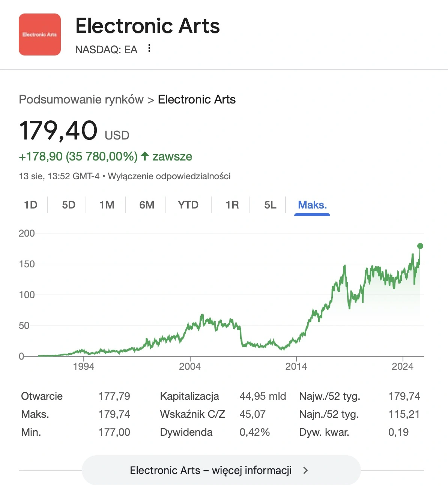
Task: Switch to the 6M chart range
Action: 147,205
